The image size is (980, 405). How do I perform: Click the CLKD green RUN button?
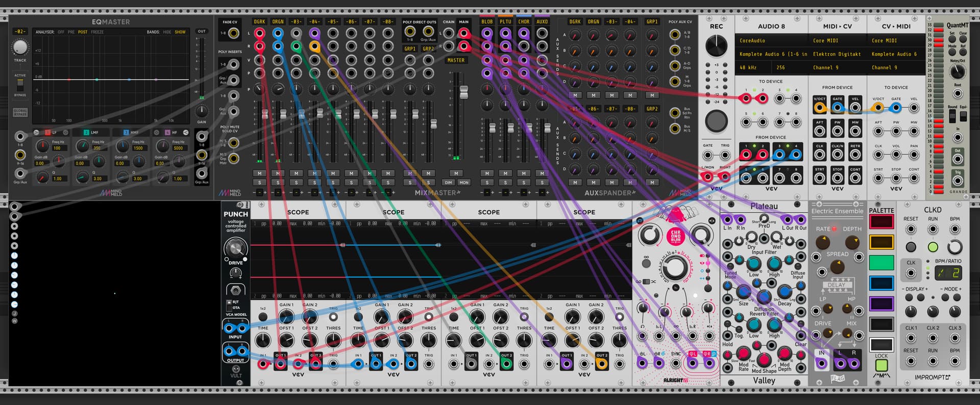coord(933,247)
